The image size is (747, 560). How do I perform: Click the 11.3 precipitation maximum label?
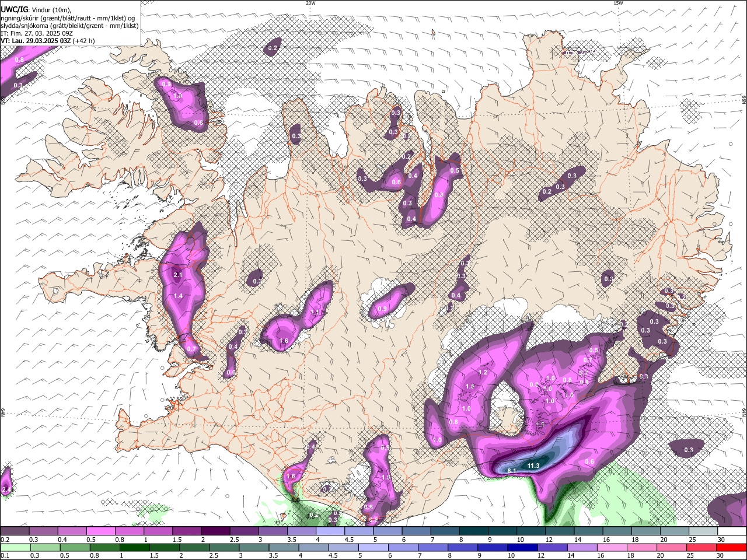[533, 466]
